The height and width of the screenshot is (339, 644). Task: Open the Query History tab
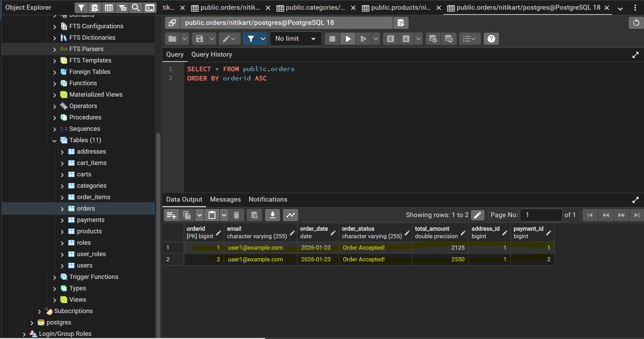(211, 55)
